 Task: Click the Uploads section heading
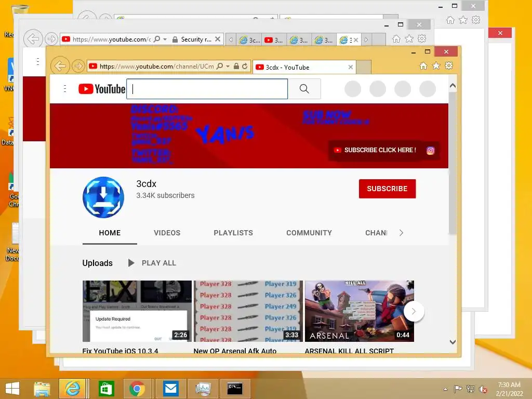coord(97,263)
